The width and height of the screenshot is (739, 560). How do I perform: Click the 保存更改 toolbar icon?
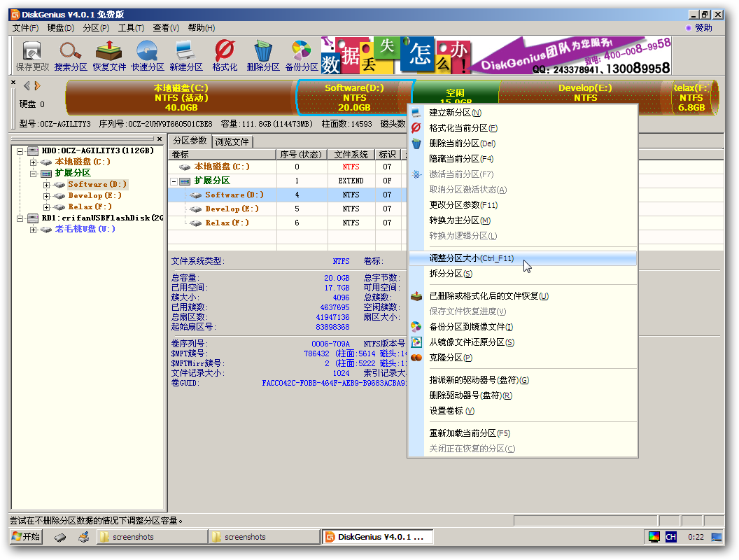(x=32, y=55)
